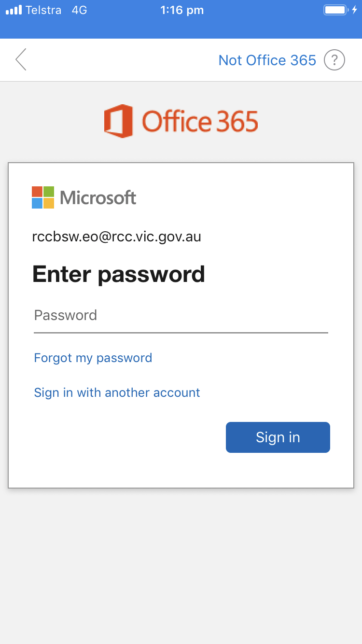Tap the Office 365 wordmark text
Image resolution: width=362 pixels, height=644 pixels.
(200, 121)
